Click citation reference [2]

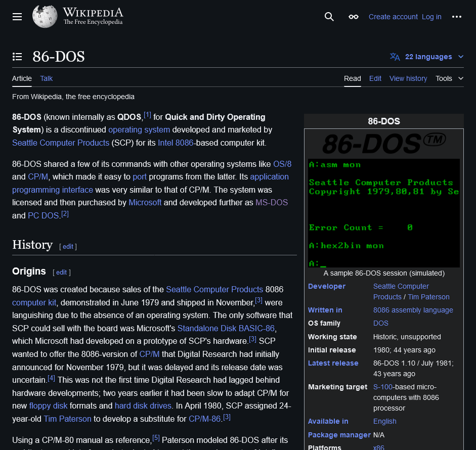(x=65, y=214)
